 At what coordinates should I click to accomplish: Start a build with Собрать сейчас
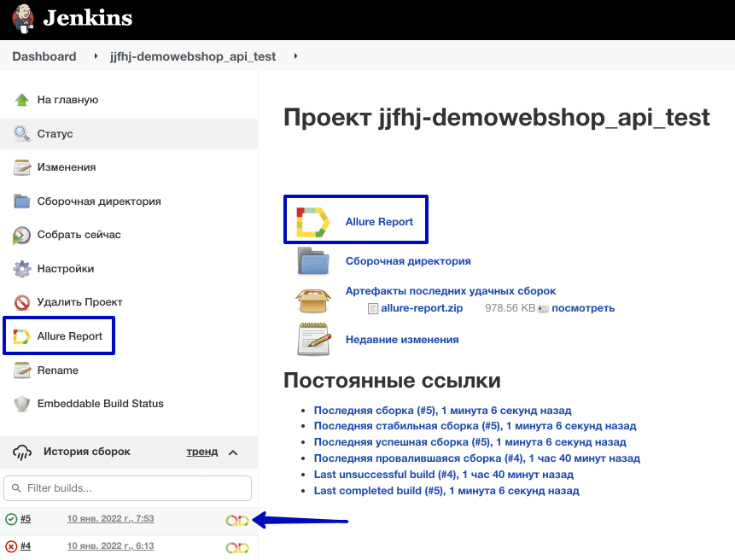(x=79, y=235)
